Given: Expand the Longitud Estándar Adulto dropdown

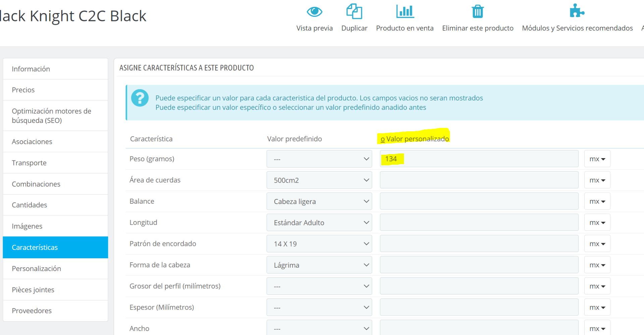Looking at the screenshot, I should pos(319,222).
